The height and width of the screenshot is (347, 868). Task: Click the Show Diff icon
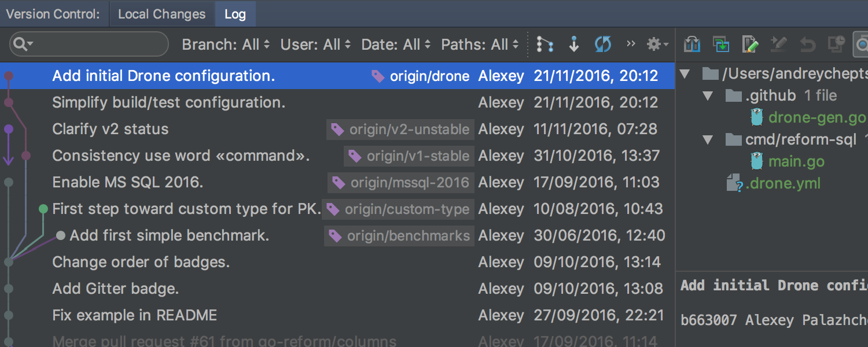click(692, 45)
